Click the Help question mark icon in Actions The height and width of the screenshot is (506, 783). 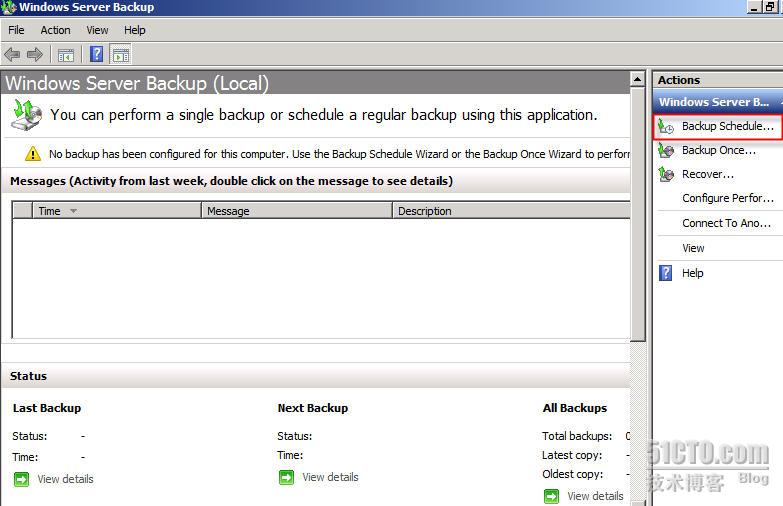point(666,273)
